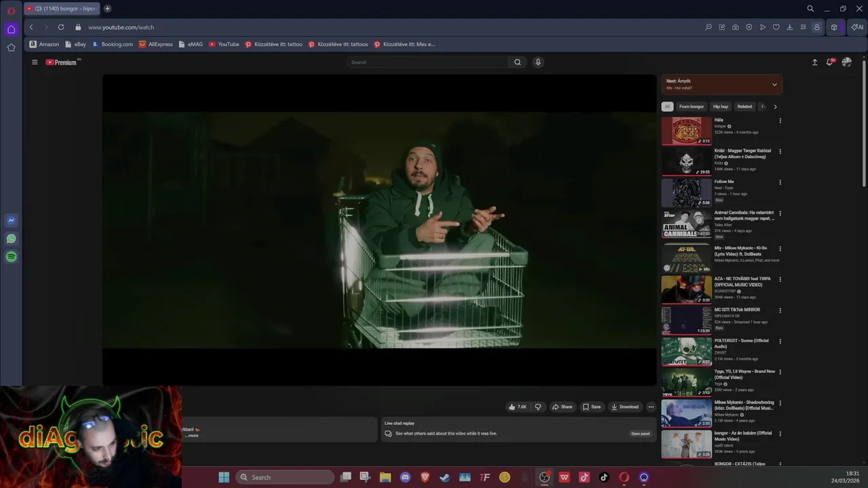Click the YouTube search magnifier button
868x488 pixels.
[517, 62]
